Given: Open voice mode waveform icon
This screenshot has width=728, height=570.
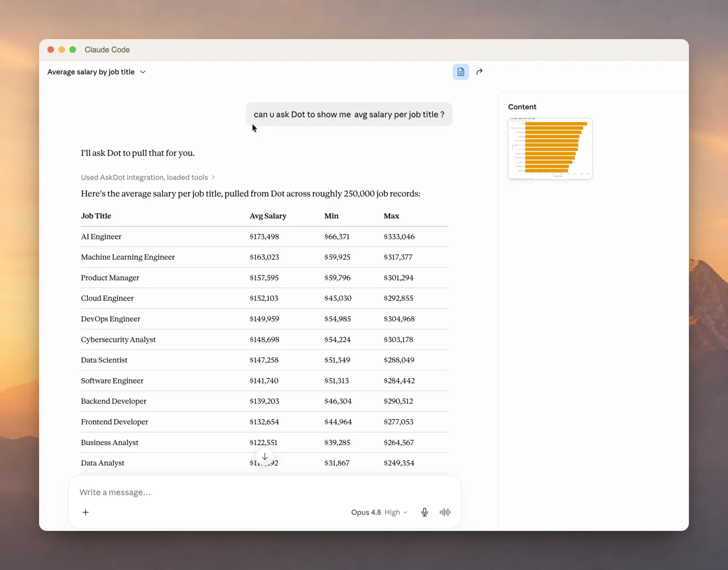Looking at the screenshot, I should [x=445, y=512].
